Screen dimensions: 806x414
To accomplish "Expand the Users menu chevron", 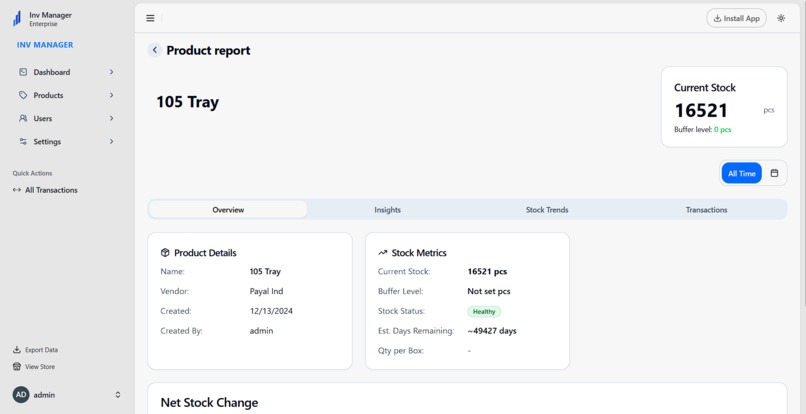I will tap(112, 118).
